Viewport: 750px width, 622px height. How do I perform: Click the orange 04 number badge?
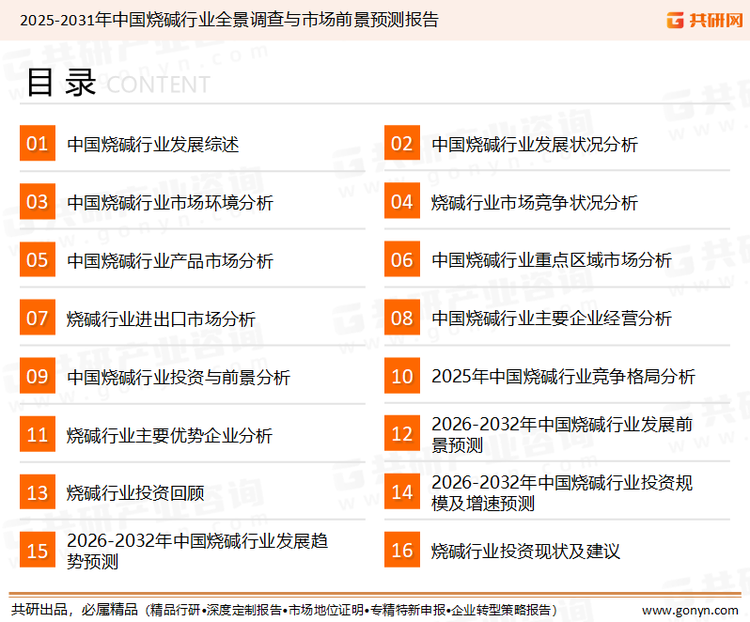[402, 201]
